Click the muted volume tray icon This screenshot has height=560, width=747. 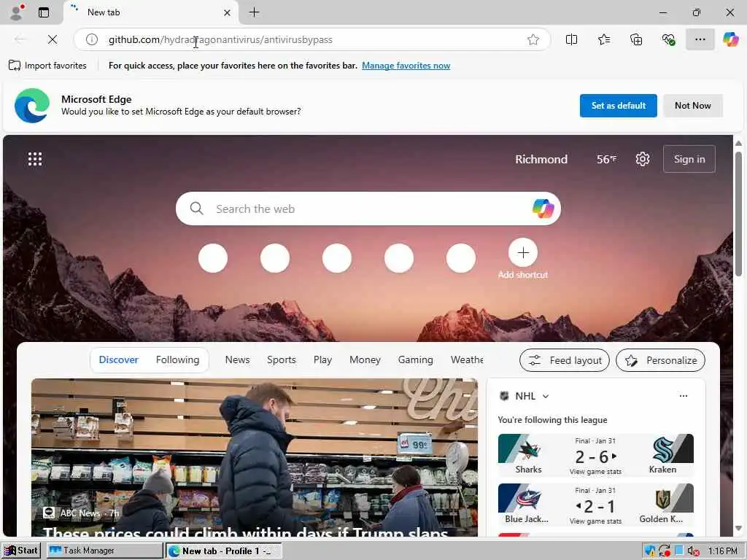coord(694,551)
